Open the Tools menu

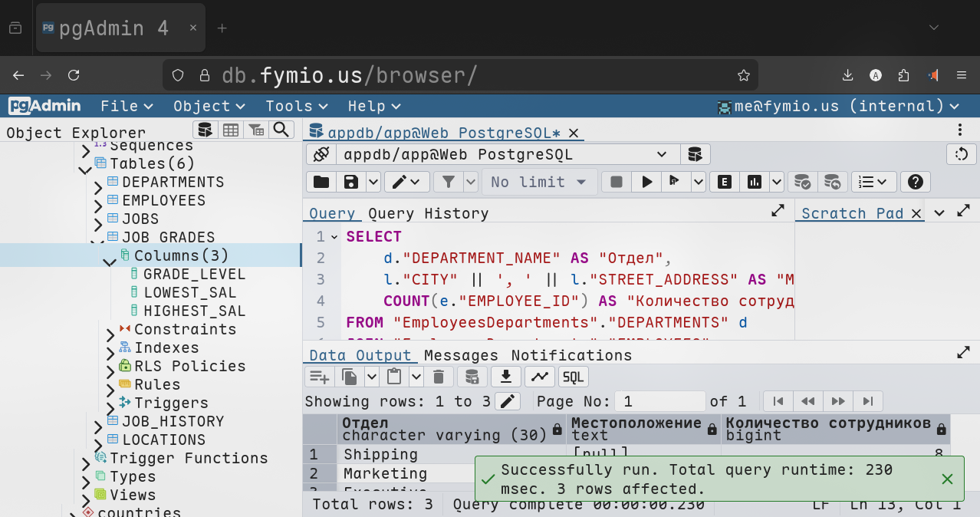click(x=296, y=106)
